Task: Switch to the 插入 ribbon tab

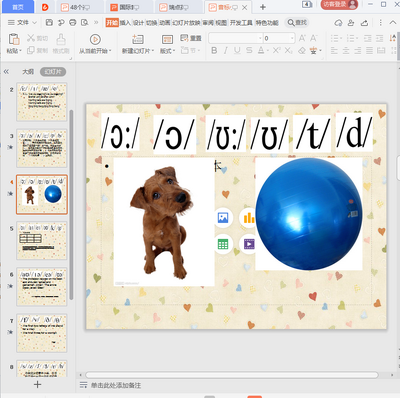Action: point(125,23)
